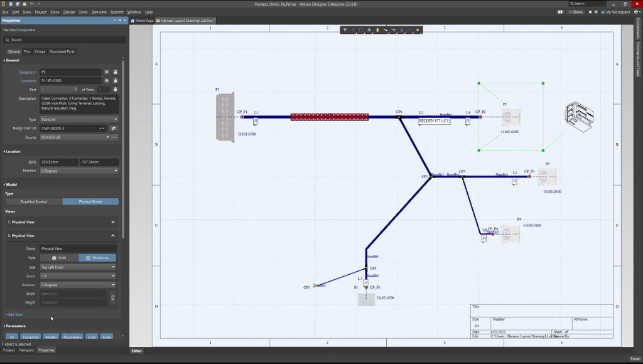Click the Share button
This screenshot has width=643, height=364.
575,12
